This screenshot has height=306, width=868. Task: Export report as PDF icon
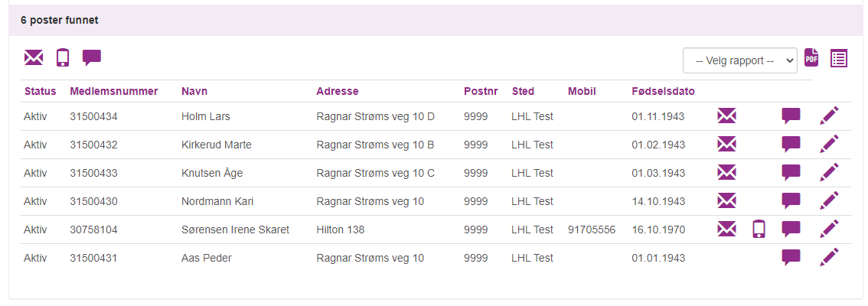(811, 57)
